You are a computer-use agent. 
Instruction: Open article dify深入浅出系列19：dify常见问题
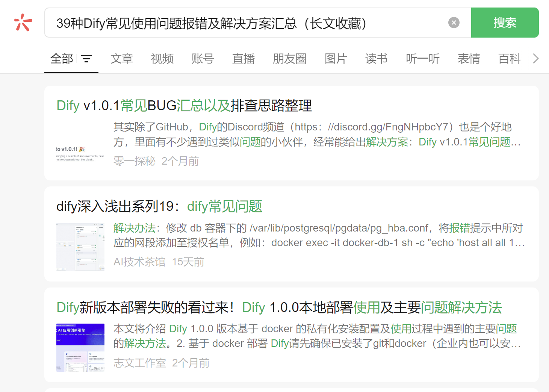pos(159,206)
